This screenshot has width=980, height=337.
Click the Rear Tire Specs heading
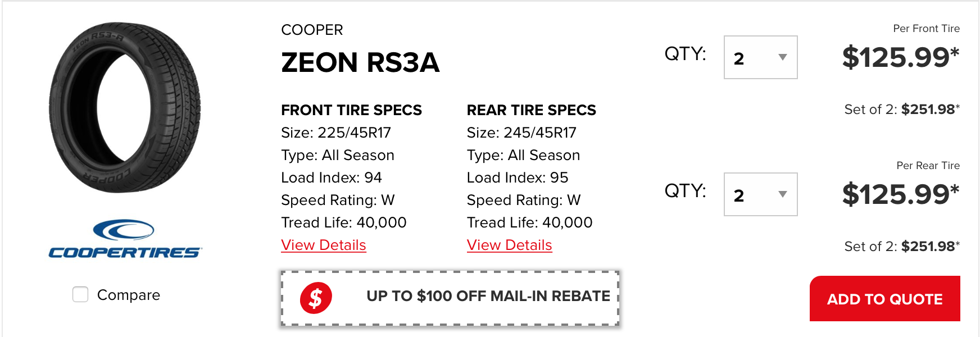[532, 110]
